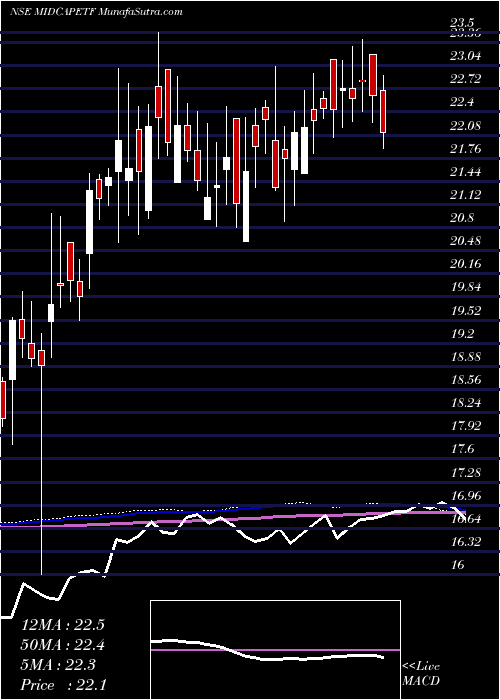Click the 17.28 price axis label
500x700 pixels.
[x=467, y=472]
